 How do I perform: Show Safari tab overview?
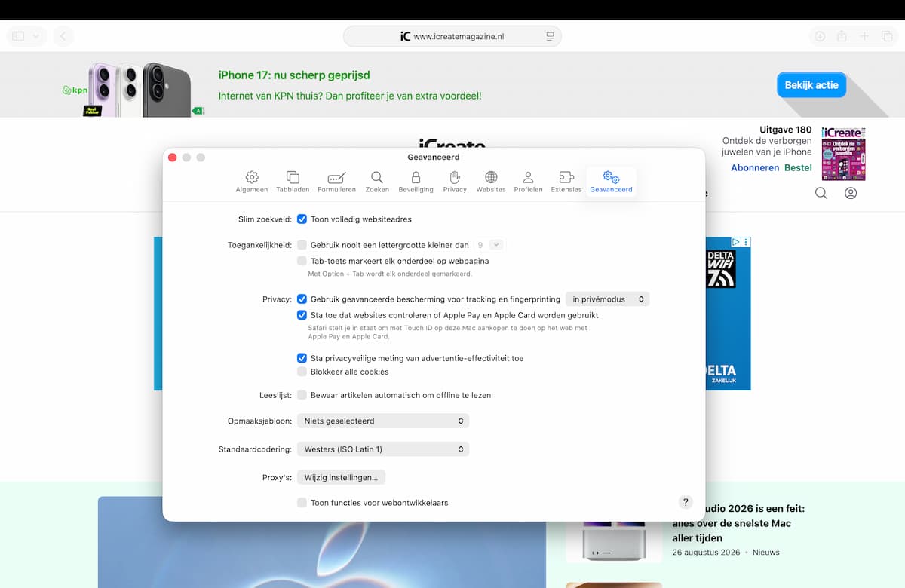pos(887,36)
